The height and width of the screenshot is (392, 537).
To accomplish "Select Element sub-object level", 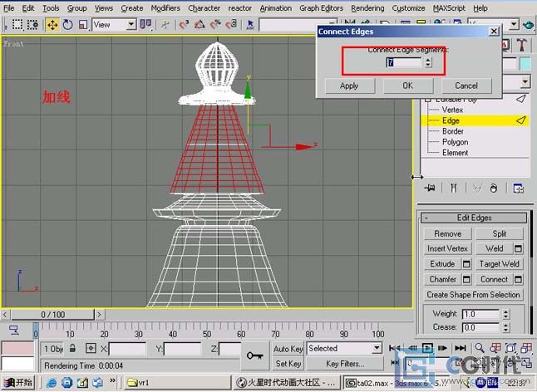I will (456, 153).
